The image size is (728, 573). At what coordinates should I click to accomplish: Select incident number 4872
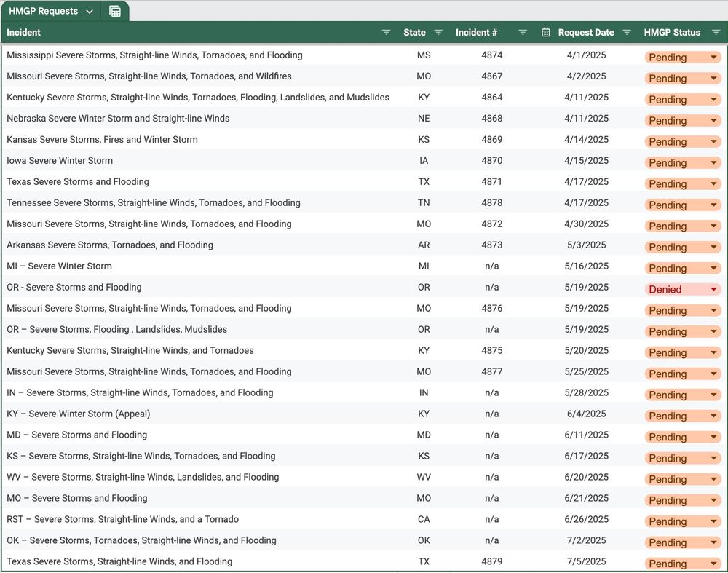pos(491,224)
